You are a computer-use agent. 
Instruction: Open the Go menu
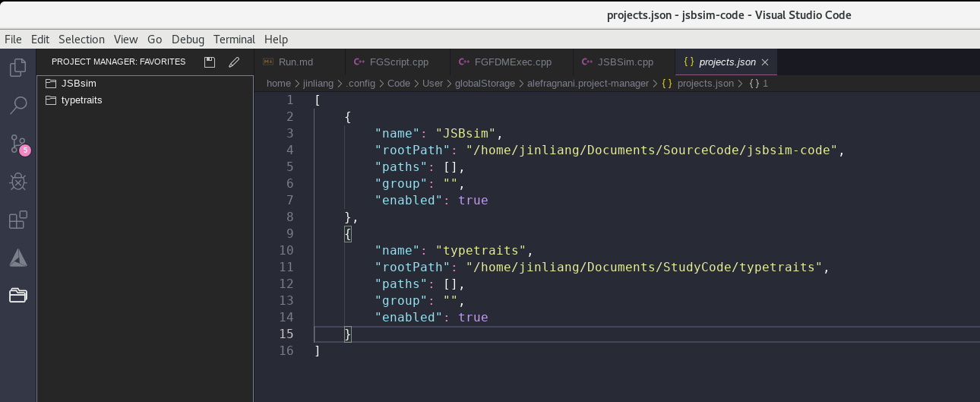[x=155, y=39]
